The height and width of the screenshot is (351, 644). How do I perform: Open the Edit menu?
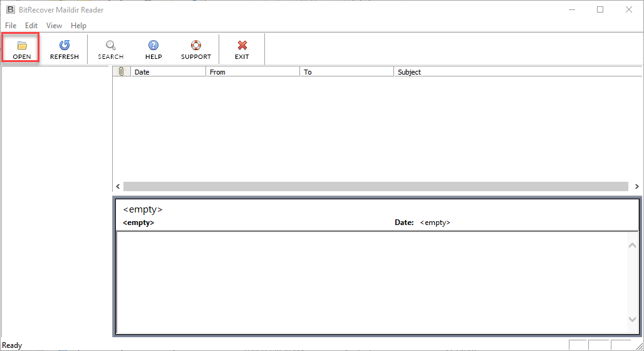[x=31, y=26]
